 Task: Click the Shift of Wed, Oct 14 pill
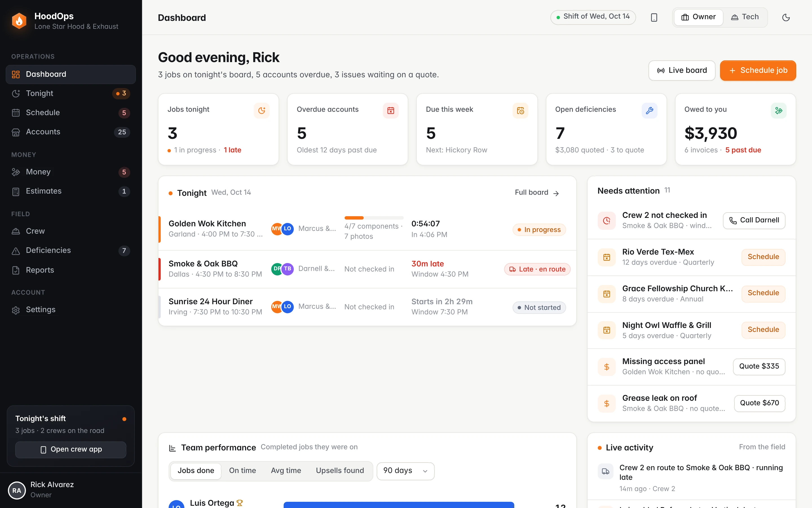pyautogui.click(x=593, y=17)
